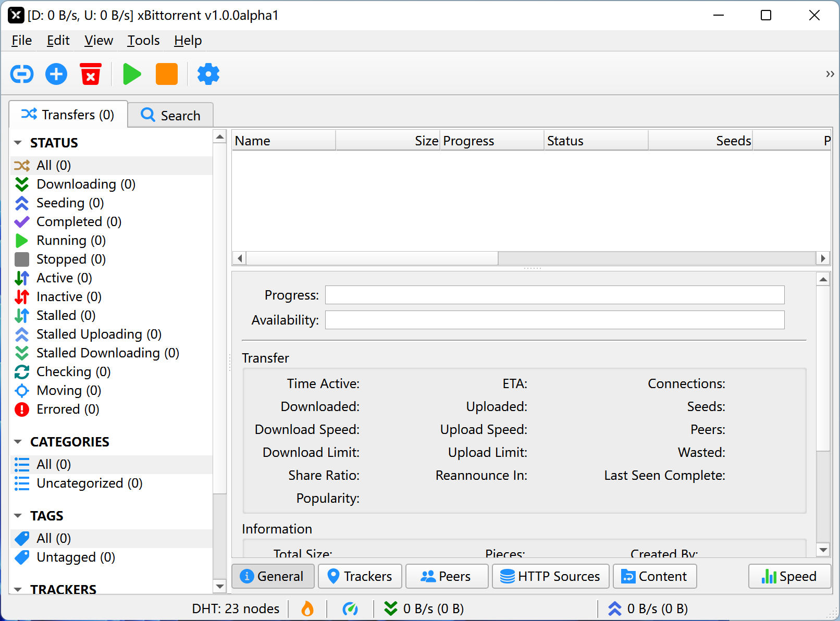Click the blue plus Add torrent file icon

coord(56,74)
